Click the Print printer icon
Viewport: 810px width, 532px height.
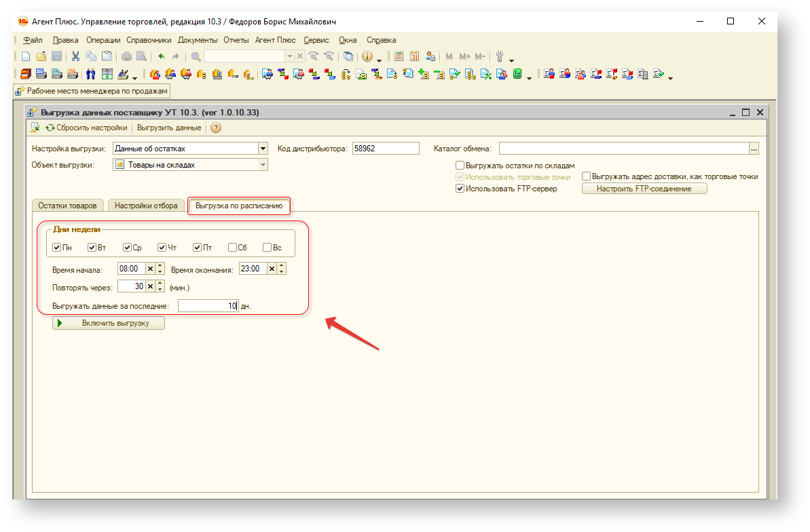pyautogui.click(x=126, y=56)
